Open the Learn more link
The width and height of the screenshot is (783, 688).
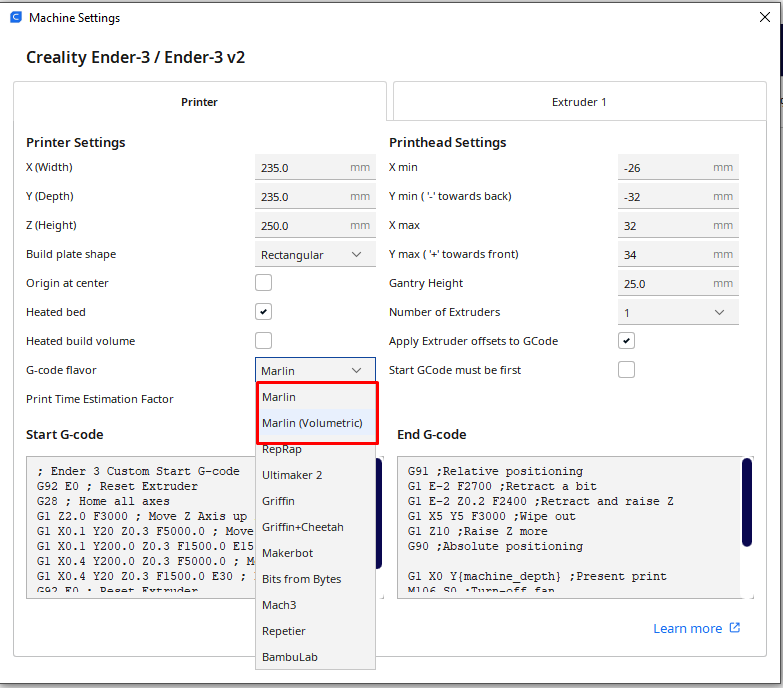pos(687,628)
